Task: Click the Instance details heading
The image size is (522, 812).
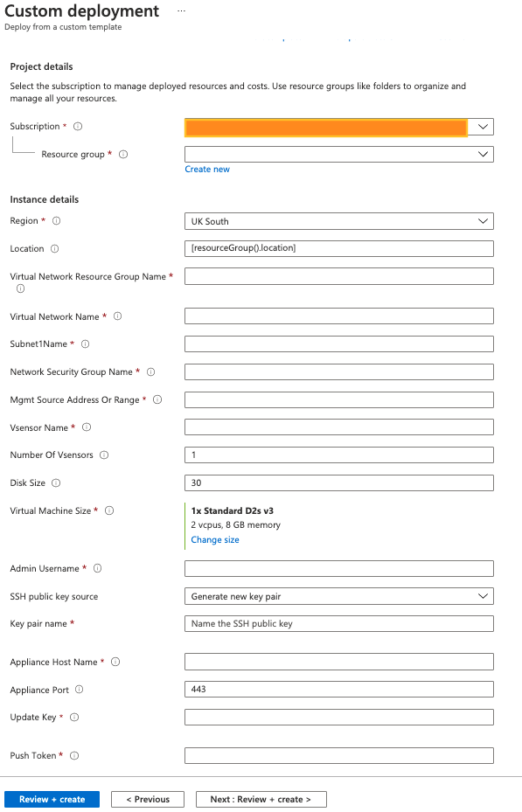Action: pos(45,199)
